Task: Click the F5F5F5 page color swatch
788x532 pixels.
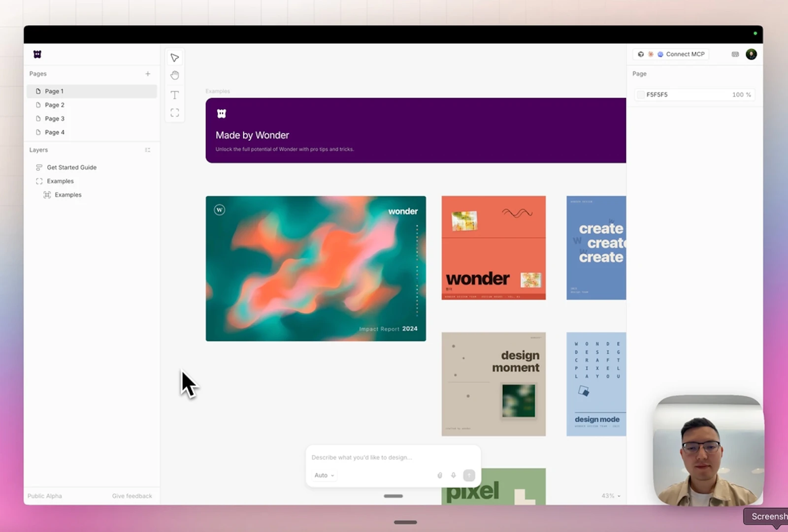Action: click(x=640, y=94)
